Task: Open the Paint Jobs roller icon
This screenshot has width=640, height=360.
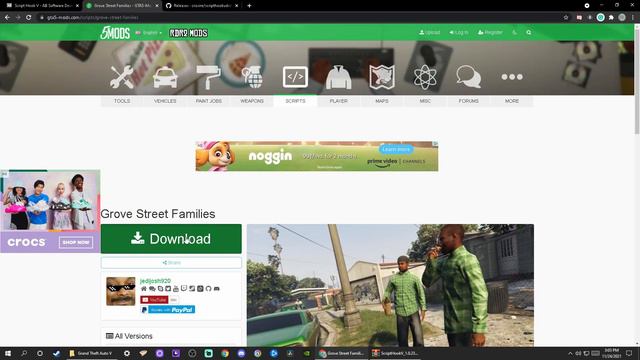Action: [x=208, y=77]
